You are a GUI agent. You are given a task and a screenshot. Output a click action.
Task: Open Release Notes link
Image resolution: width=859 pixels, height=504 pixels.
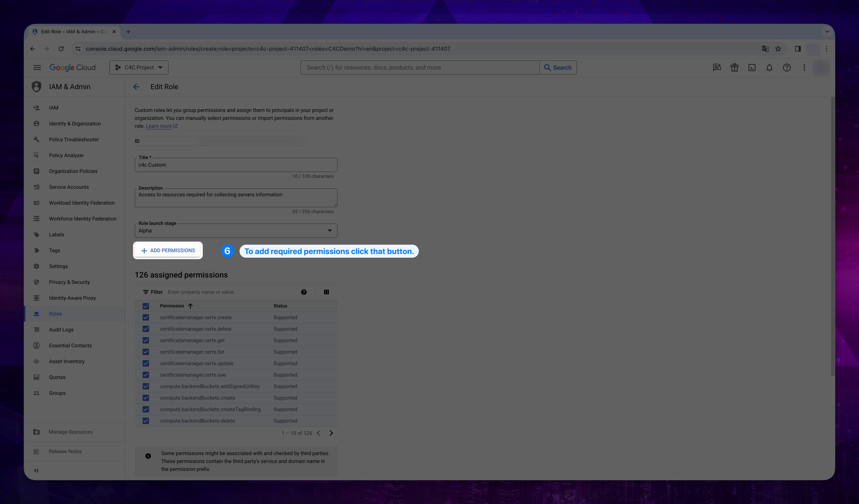(74, 451)
